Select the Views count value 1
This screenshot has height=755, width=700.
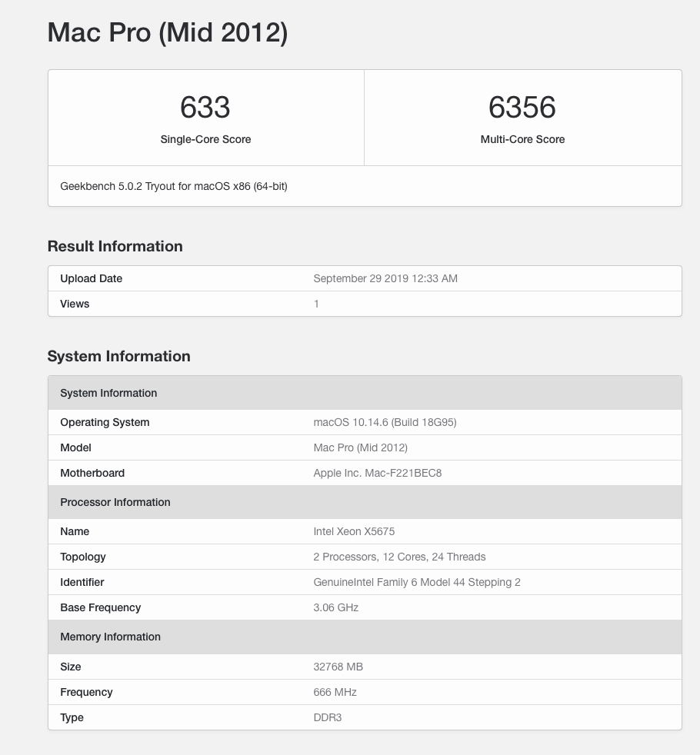coord(316,304)
